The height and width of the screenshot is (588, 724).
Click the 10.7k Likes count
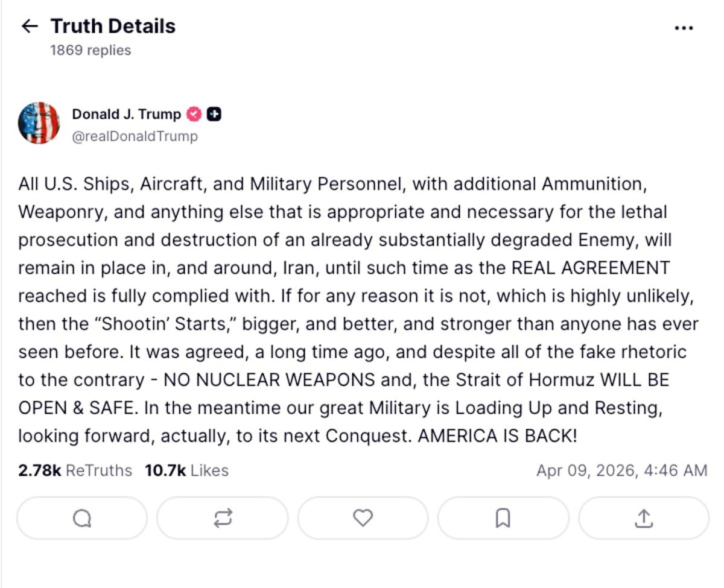[x=186, y=470]
